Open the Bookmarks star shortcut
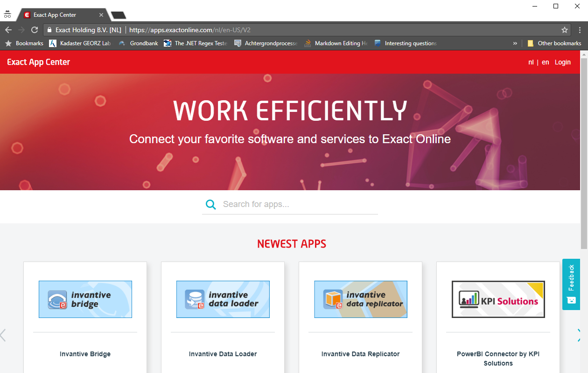 [x=24, y=43]
